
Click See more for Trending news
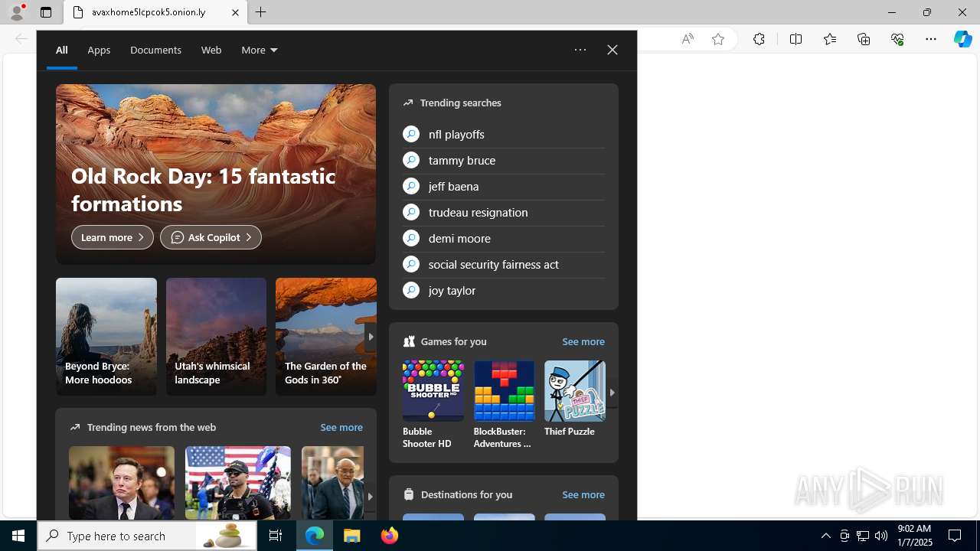(341, 428)
